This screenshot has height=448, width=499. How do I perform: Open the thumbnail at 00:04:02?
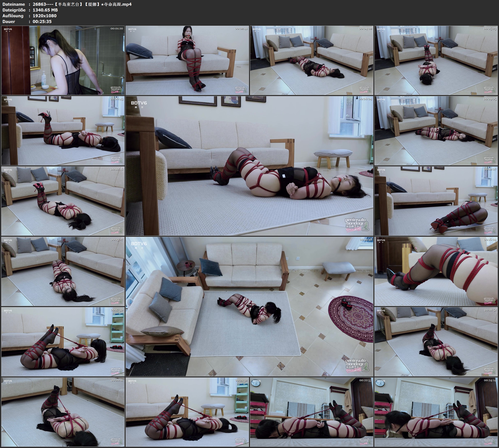[311, 60]
